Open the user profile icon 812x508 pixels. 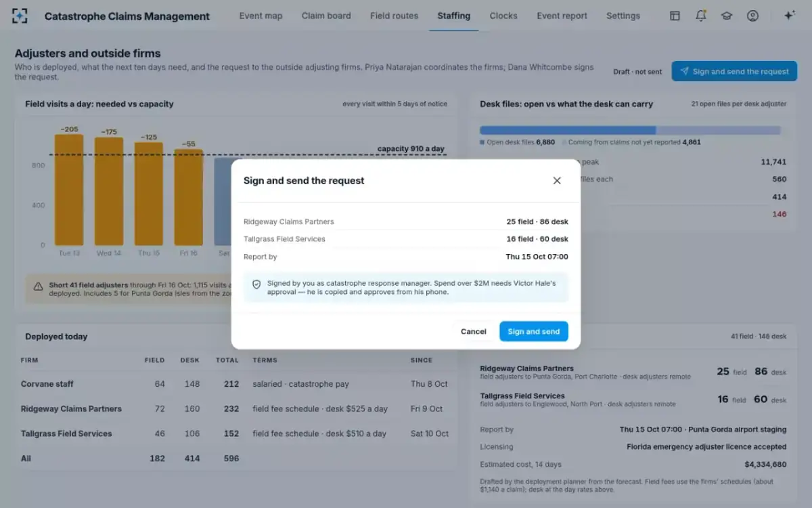click(752, 16)
